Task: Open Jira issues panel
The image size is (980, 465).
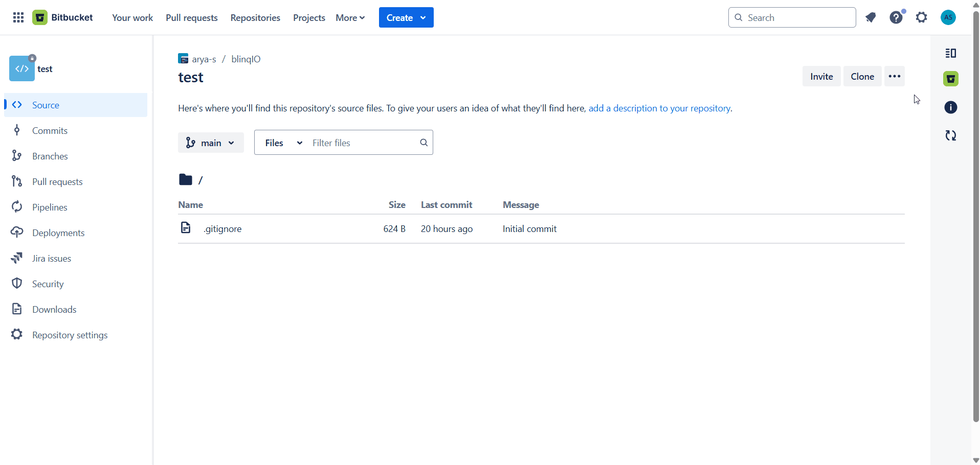Action: [x=51, y=258]
